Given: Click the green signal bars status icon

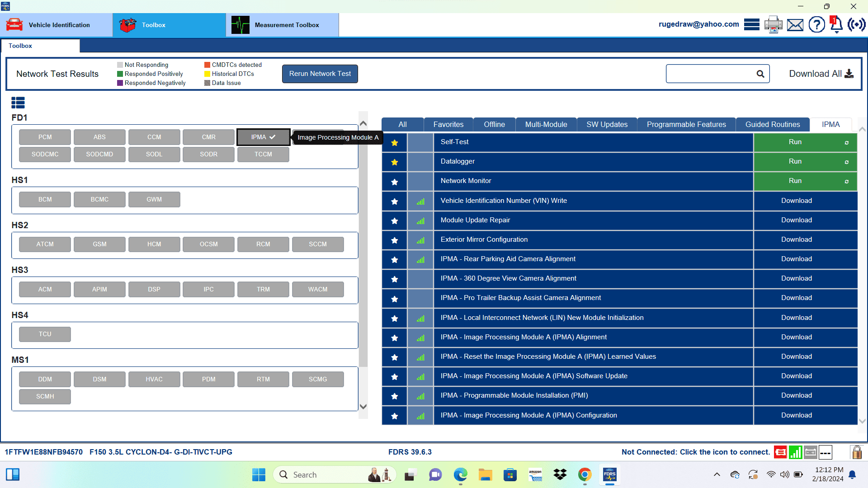Looking at the screenshot, I should pos(795,452).
